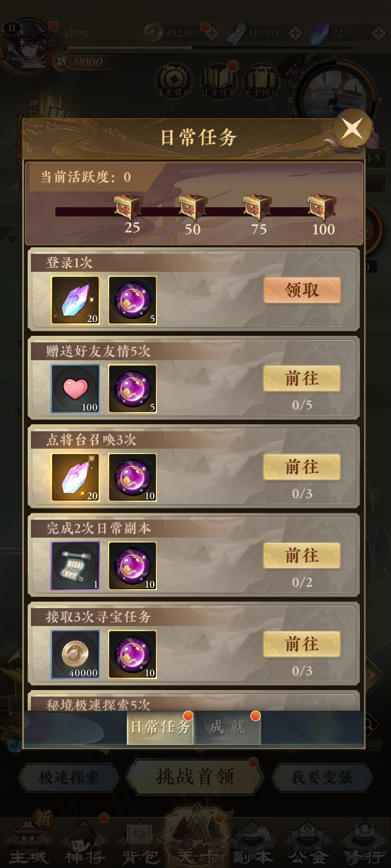
Task: Select the 日常任务 tab
Action: [160, 727]
